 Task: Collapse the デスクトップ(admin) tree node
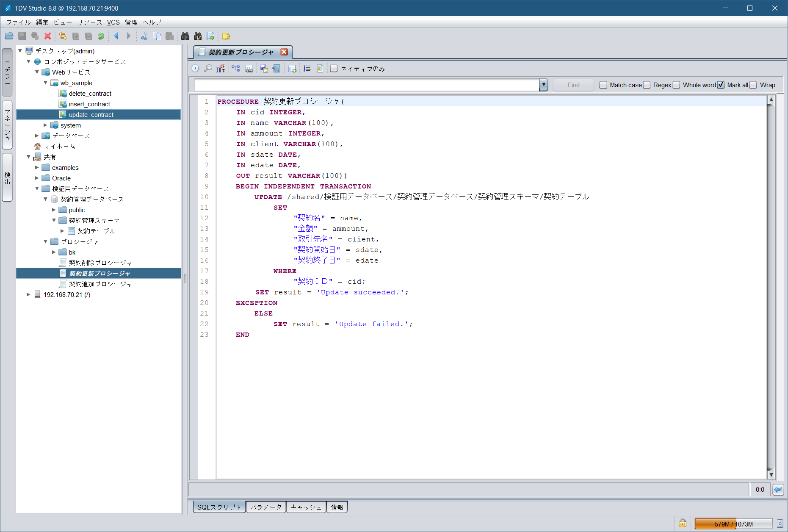tap(20, 51)
